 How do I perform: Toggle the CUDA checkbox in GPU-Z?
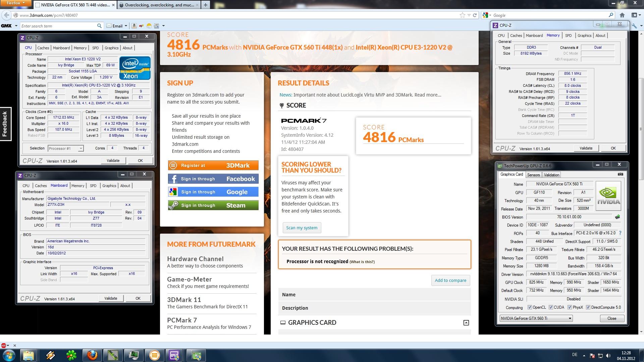click(551, 307)
